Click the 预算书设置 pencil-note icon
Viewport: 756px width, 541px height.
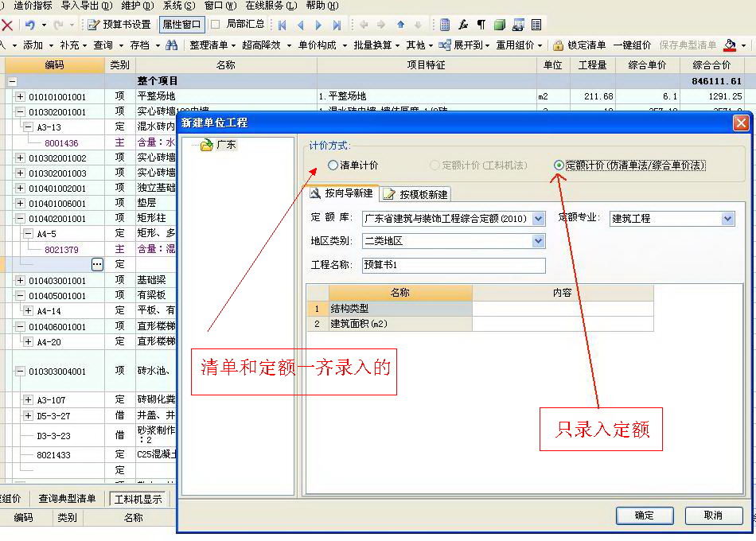click(94, 25)
